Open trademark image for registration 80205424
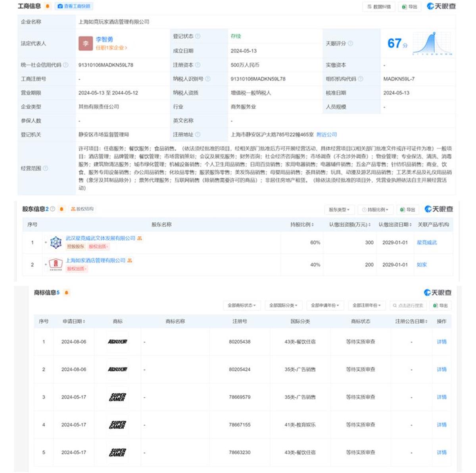The height and width of the screenshot is (473, 476). coord(118,370)
